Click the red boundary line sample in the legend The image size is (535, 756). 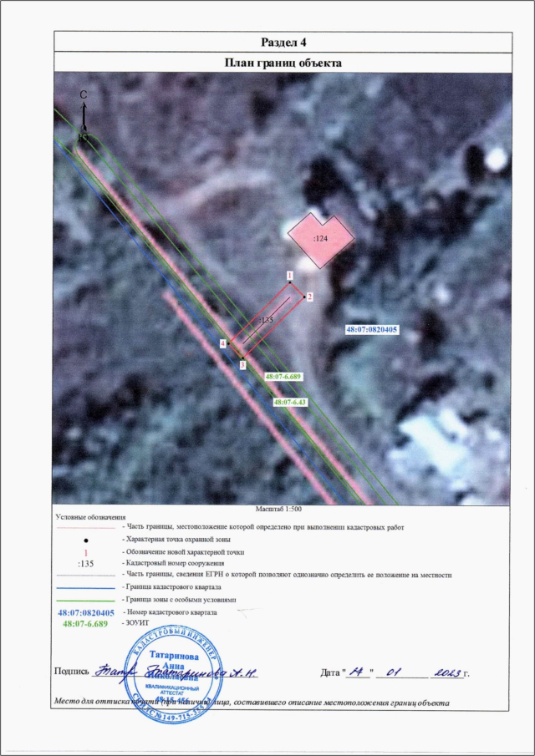point(86,528)
